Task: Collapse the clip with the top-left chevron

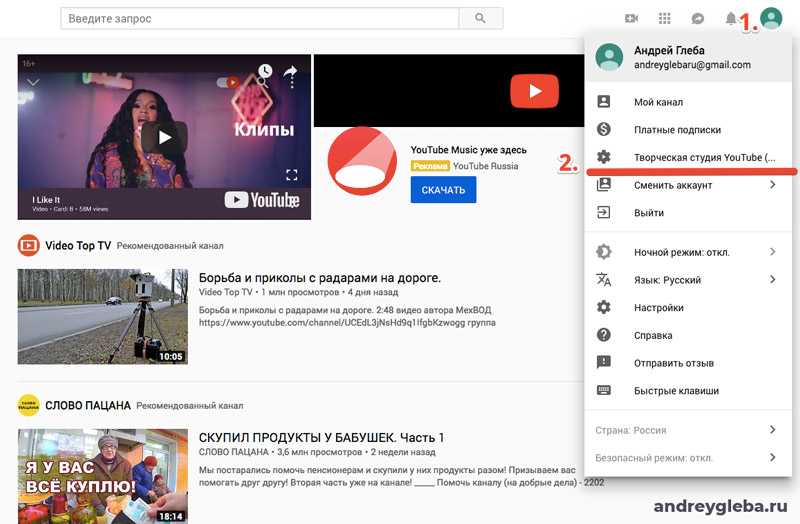Action: 33,82
